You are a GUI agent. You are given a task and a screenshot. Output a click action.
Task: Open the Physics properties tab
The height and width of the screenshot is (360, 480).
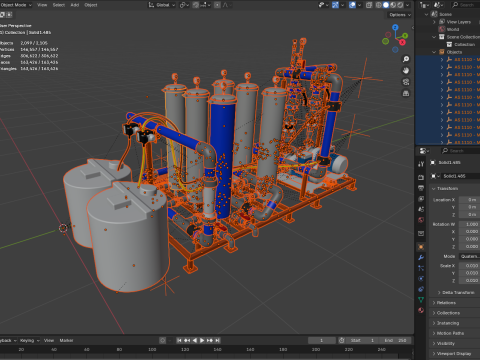(421, 279)
